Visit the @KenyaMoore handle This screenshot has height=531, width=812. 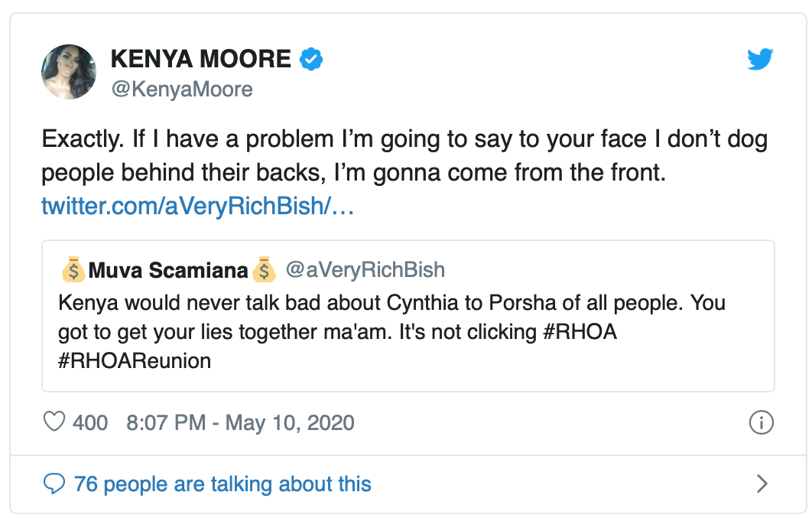click(182, 90)
